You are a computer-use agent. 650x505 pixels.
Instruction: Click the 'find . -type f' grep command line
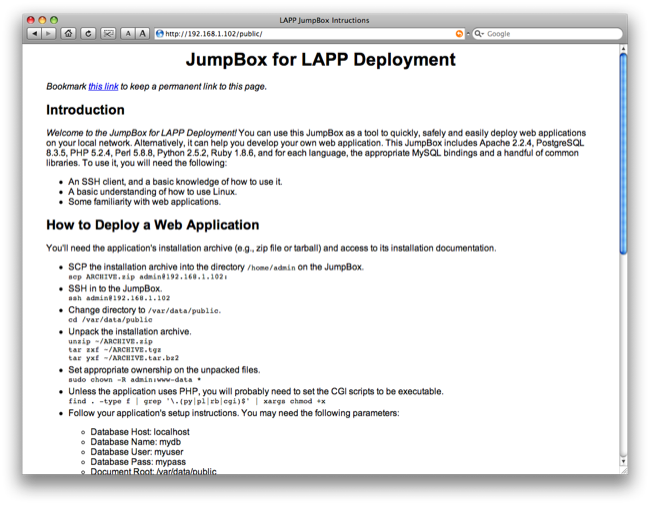click(x=197, y=401)
